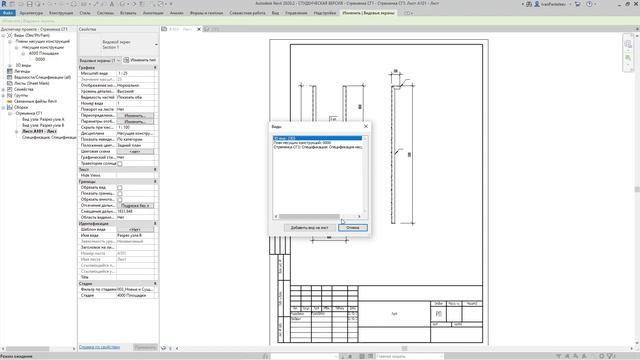
Task: Click the Sheets (Листы) icon in browser
Action: (10, 83)
